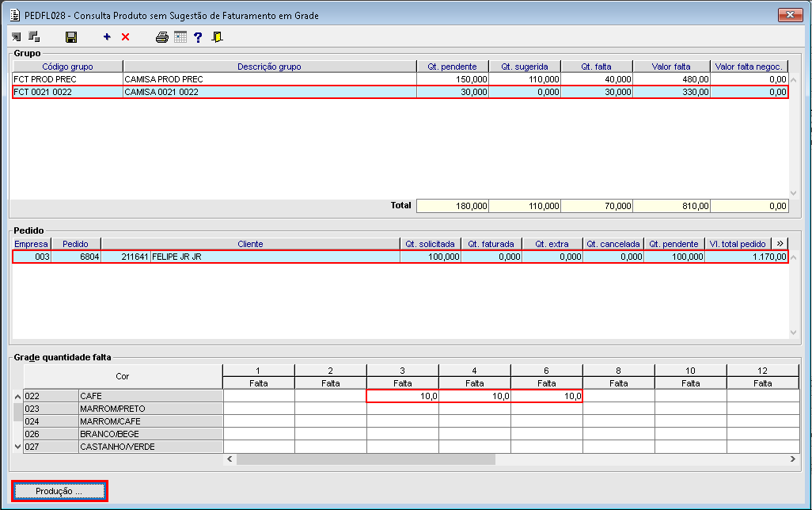
Task: Exit using the yellow door icon
Action: pyautogui.click(x=217, y=36)
